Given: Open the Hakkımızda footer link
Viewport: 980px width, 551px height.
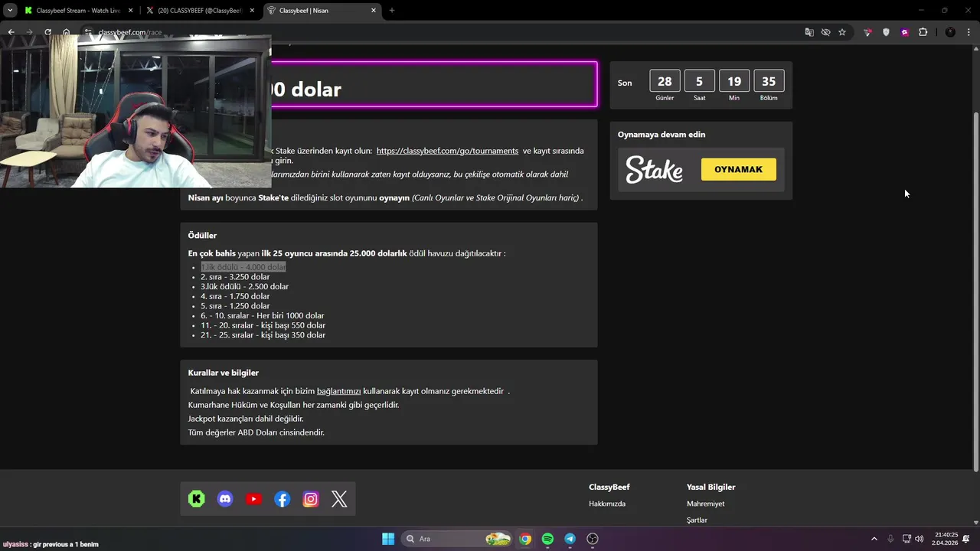Looking at the screenshot, I should click(607, 504).
